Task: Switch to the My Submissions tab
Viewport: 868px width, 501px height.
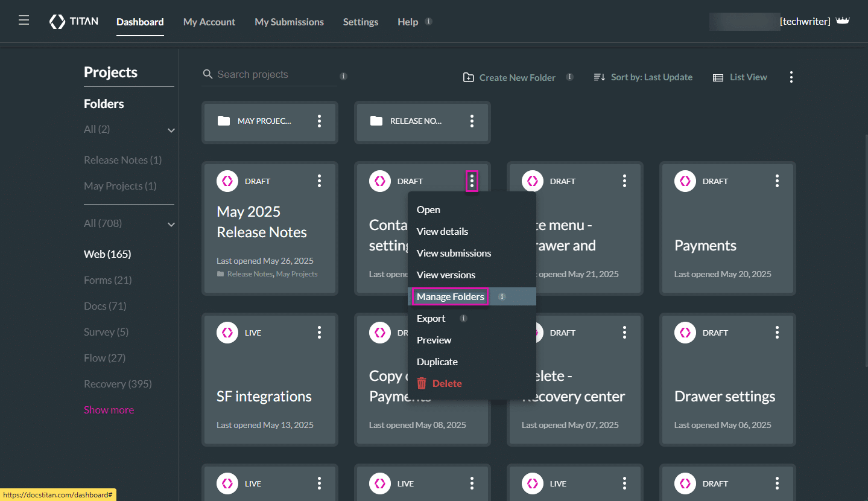Action: [x=289, y=21]
